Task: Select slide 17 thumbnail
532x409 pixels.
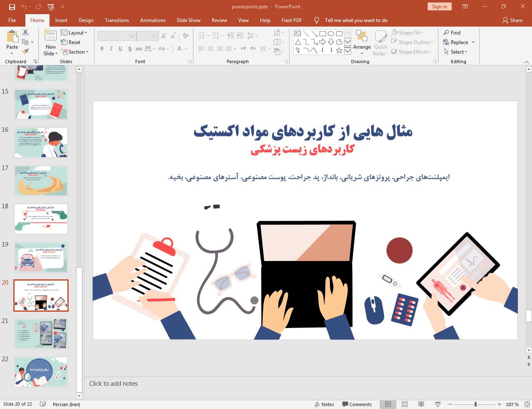Action: 41,181
